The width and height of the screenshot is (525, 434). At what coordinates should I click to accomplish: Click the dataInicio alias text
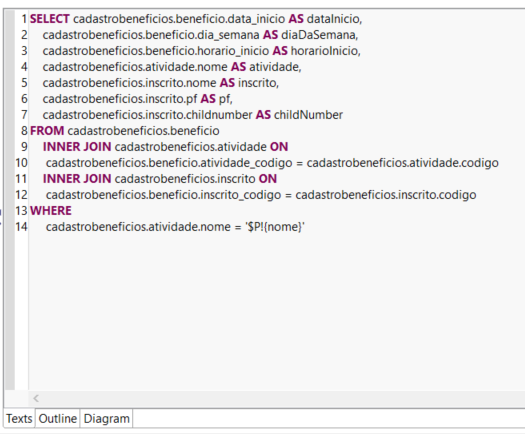tap(333, 19)
